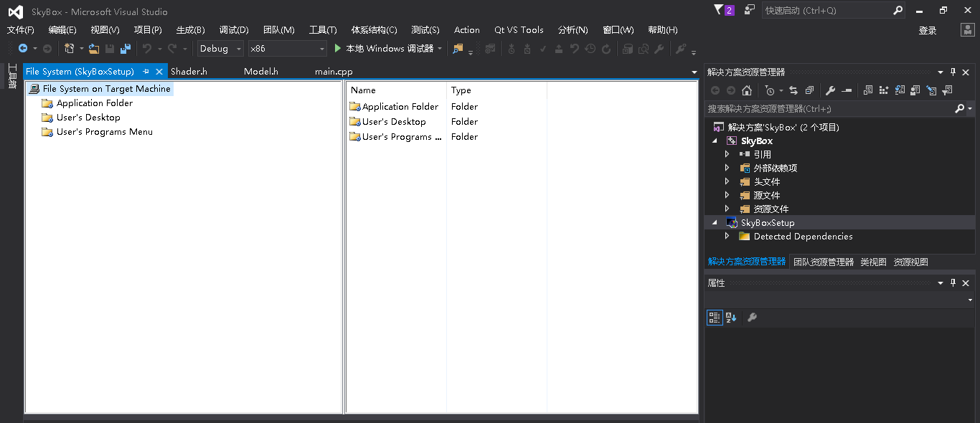Click the collapse all icon in solution explorer
980x423 pixels.
pyautogui.click(x=809, y=90)
